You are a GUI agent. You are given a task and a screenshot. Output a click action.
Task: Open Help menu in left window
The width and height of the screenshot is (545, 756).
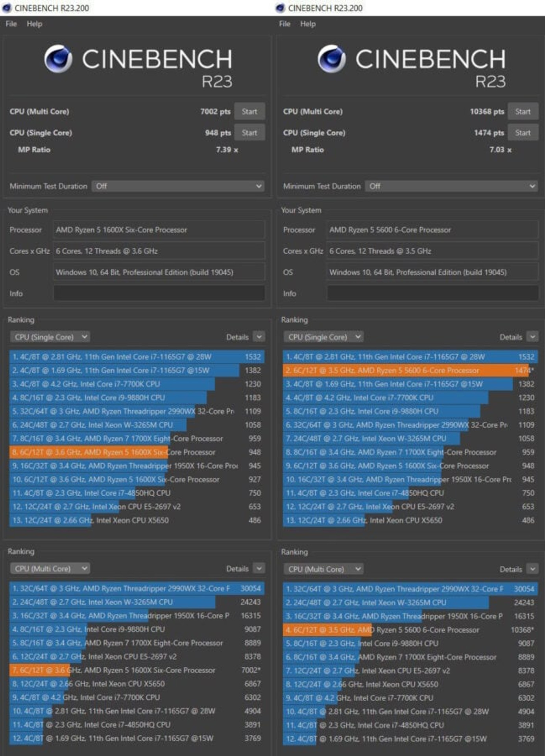point(34,24)
